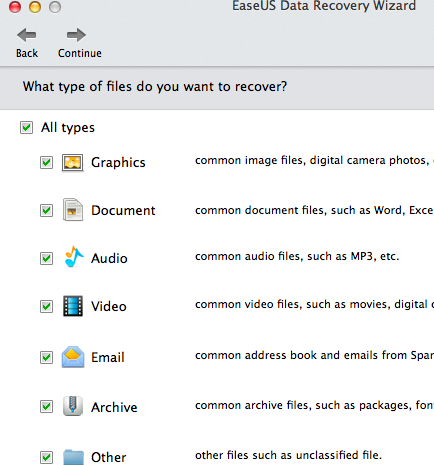
Task: Click the red close window button
Action: pyautogui.click(x=15, y=7)
